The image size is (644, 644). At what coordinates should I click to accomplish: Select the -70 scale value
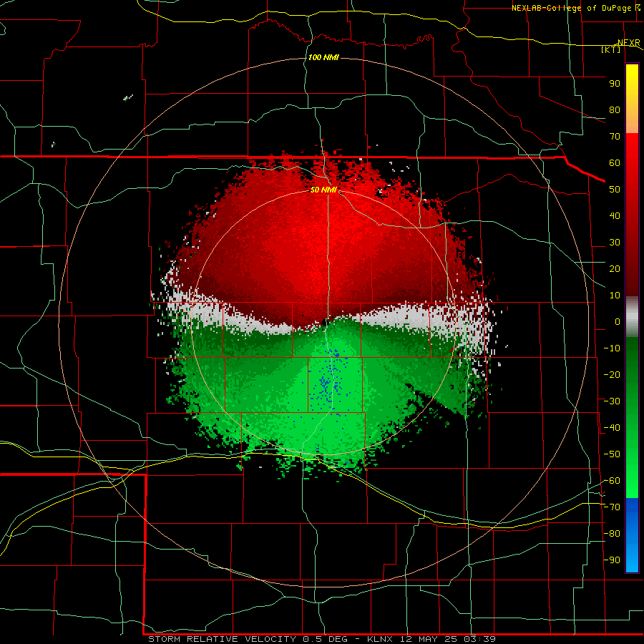612,507
